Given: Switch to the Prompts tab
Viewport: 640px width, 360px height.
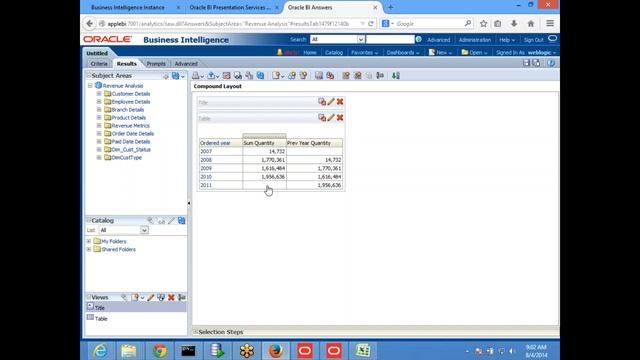Looking at the screenshot, I should (156, 64).
